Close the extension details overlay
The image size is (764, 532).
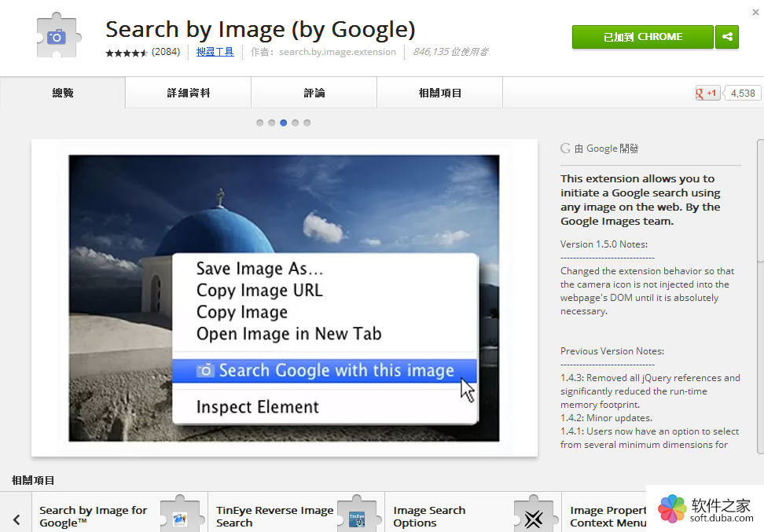(x=755, y=12)
